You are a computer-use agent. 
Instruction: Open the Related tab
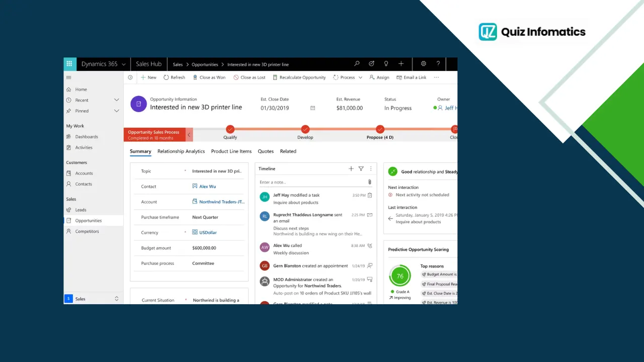click(288, 151)
